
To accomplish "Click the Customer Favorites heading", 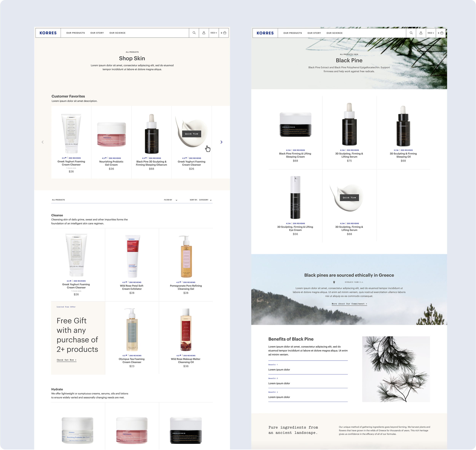I will pyautogui.click(x=68, y=96).
